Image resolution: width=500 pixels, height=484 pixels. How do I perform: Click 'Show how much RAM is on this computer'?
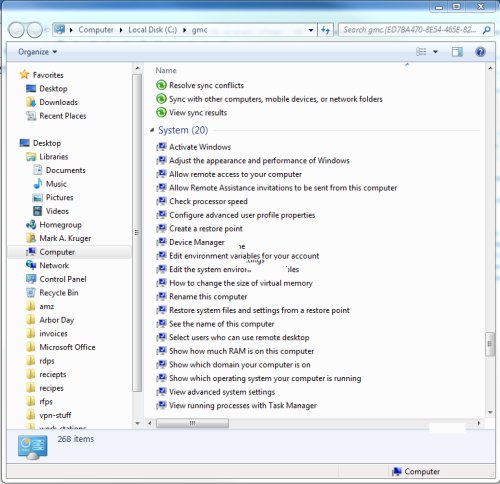coord(241,351)
